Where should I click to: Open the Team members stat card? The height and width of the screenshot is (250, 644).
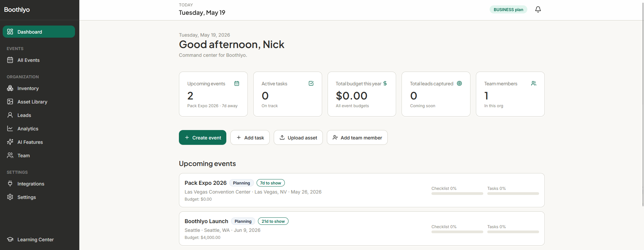click(510, 94)
